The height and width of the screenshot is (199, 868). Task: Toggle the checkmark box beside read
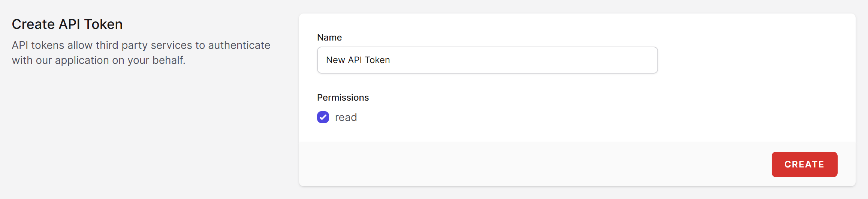coord(323,117)
